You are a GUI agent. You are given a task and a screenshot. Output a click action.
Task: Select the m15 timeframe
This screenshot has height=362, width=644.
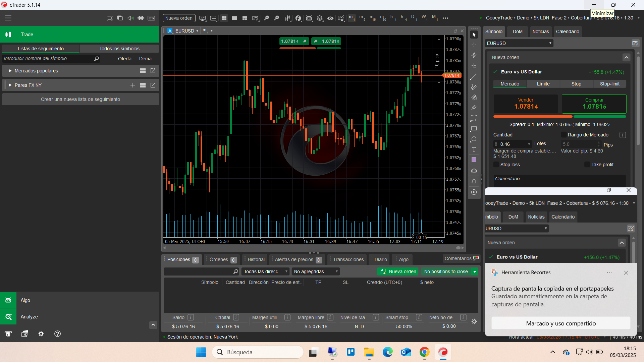click(373, 18)
